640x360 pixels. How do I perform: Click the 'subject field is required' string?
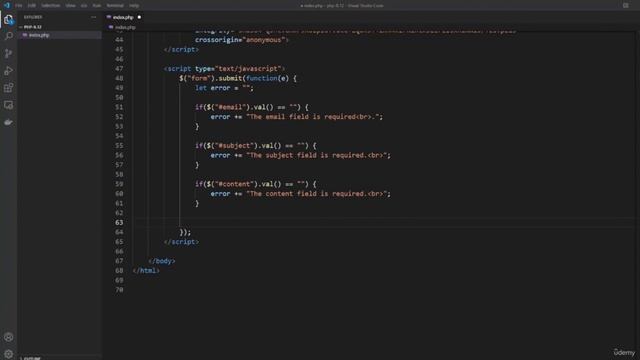tap(317, 155)
